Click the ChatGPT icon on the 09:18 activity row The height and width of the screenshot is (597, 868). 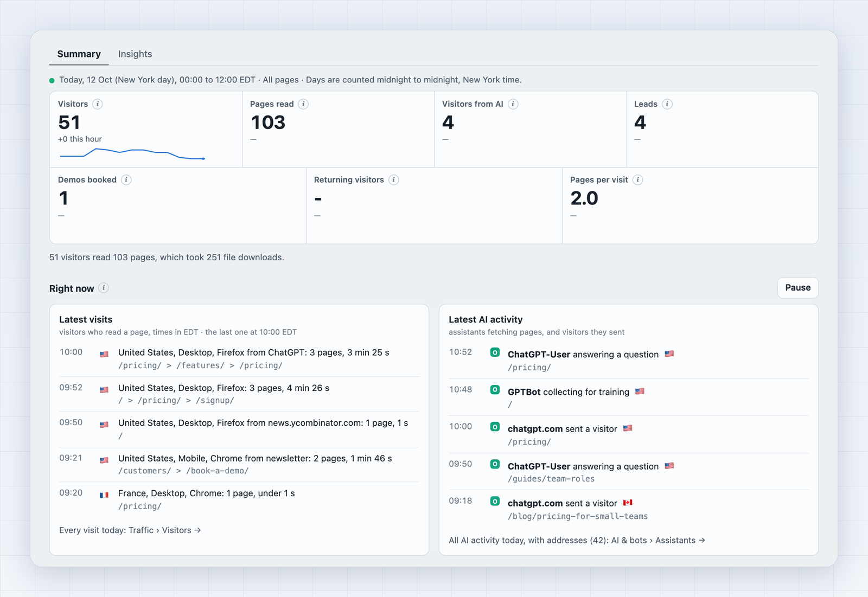pyautogui.click(x=495, y=501)
